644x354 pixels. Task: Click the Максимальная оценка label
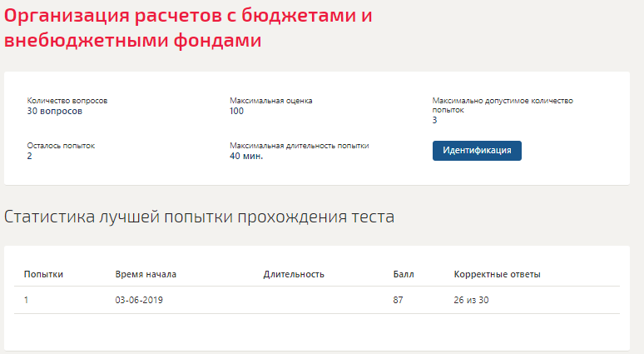[271, 101]
